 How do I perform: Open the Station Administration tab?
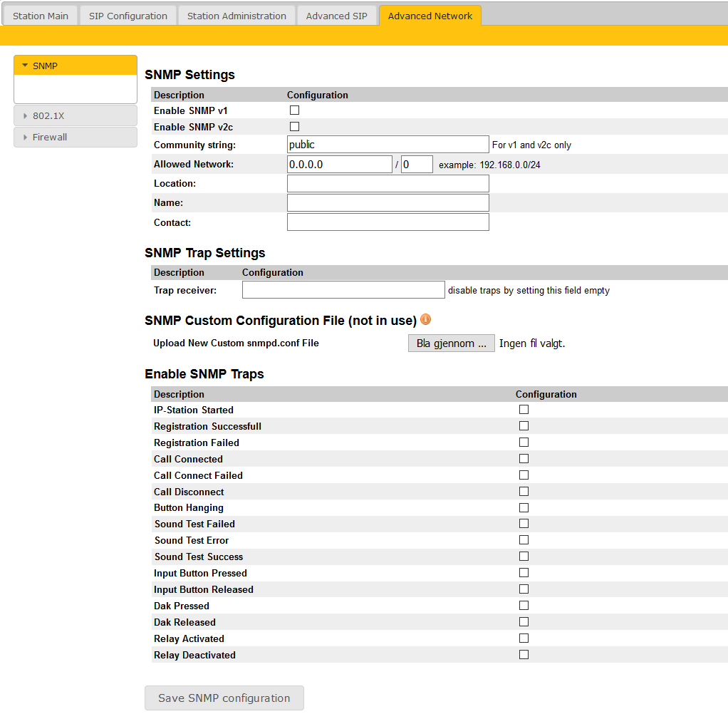coord(236,16)
